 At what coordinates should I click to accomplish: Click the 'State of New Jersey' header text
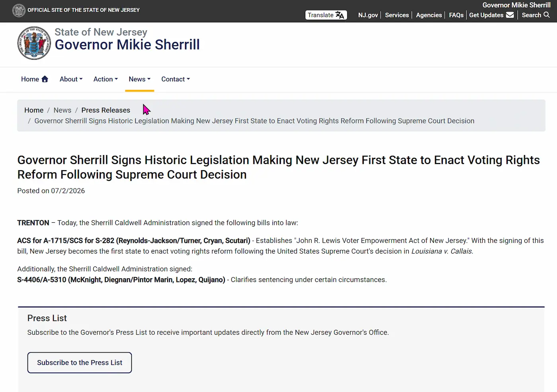coord(101,32)
